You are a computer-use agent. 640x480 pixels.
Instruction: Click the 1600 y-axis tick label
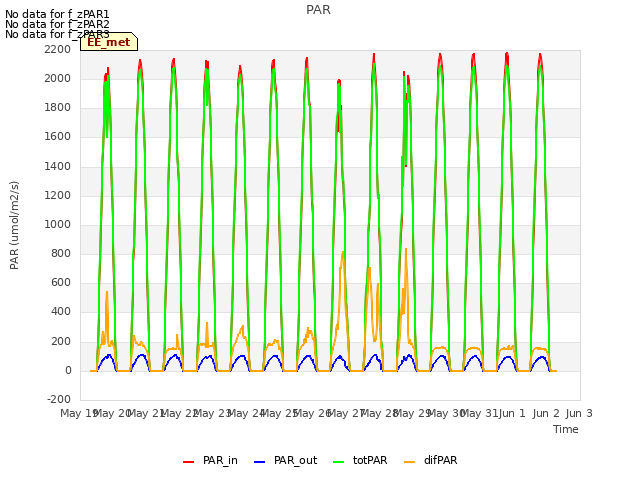click(x=58, y=136)
